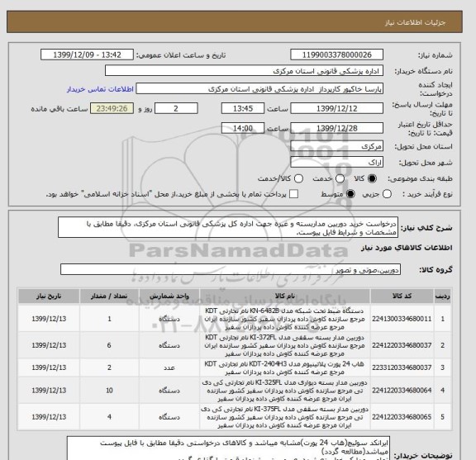
Task: Select product code 2241220334680037
Action: [402, 345]
